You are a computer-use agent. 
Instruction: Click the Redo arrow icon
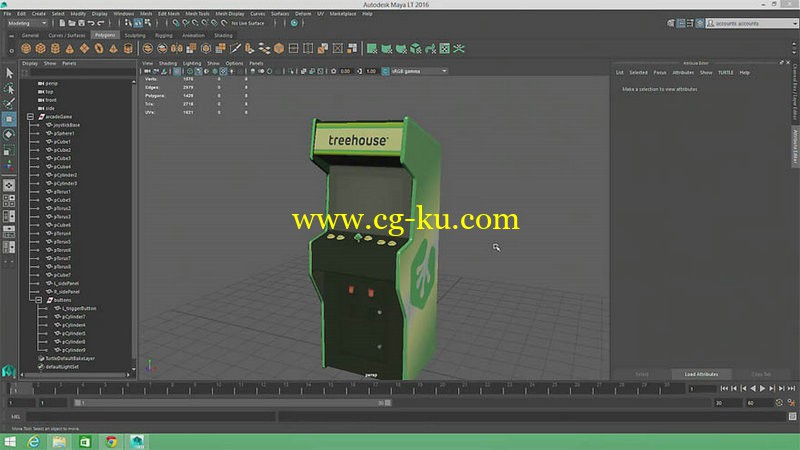click(x=101, y=23)
